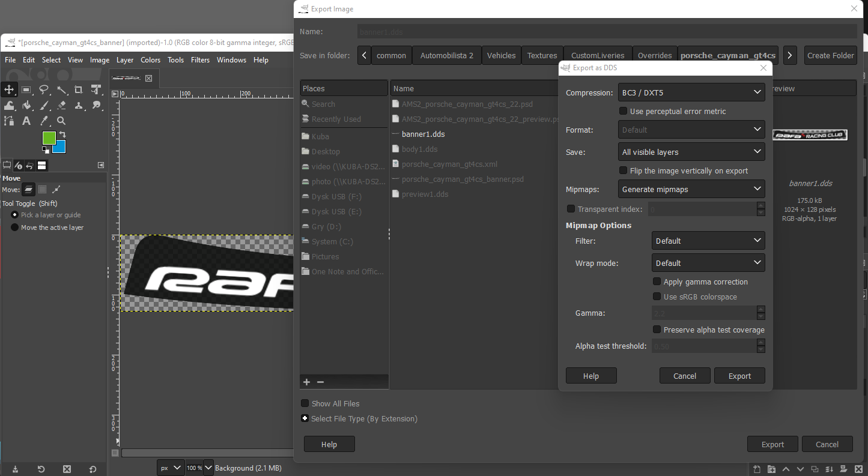Select the Zoom magnifier tool
Image resolution: width=868 pixels, height=476 pixels.
click(x=61, y=121)
